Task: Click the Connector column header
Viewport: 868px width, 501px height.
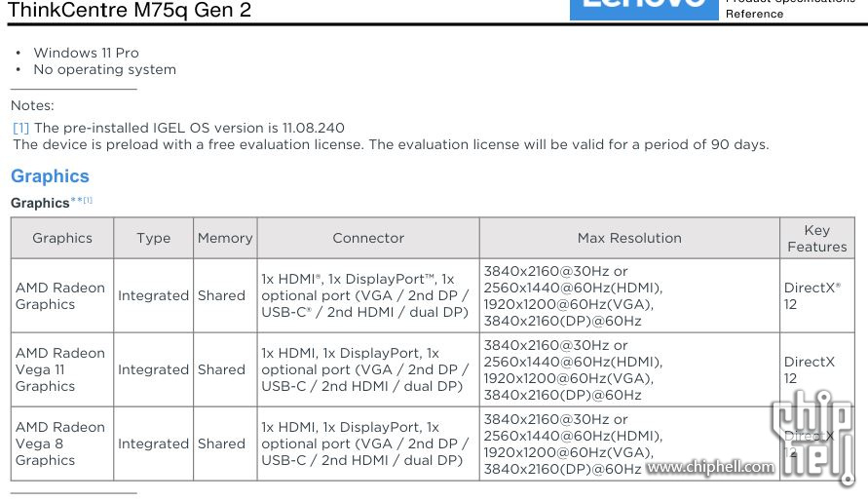Action: [x=368, y=238]
